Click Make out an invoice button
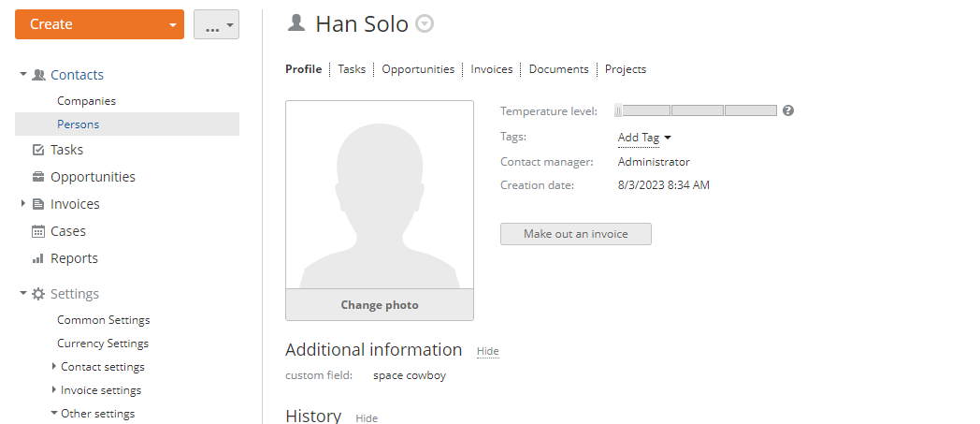The width and height of the screenshot is (980, 424). click(576, 234)
